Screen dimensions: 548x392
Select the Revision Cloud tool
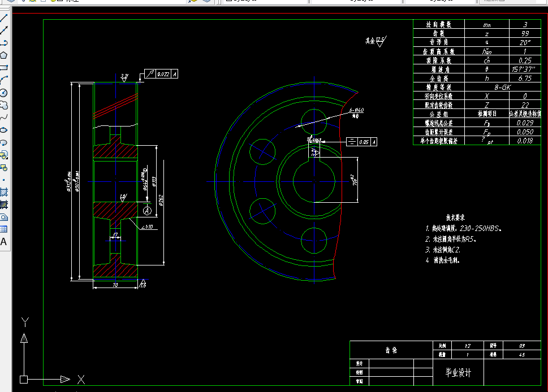(x=4, y=105)
